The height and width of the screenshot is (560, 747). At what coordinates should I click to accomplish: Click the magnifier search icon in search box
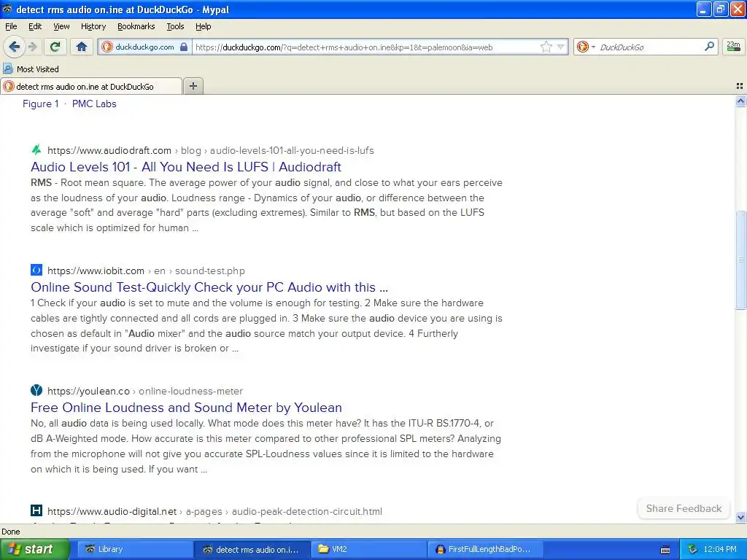tap(709, 46)
